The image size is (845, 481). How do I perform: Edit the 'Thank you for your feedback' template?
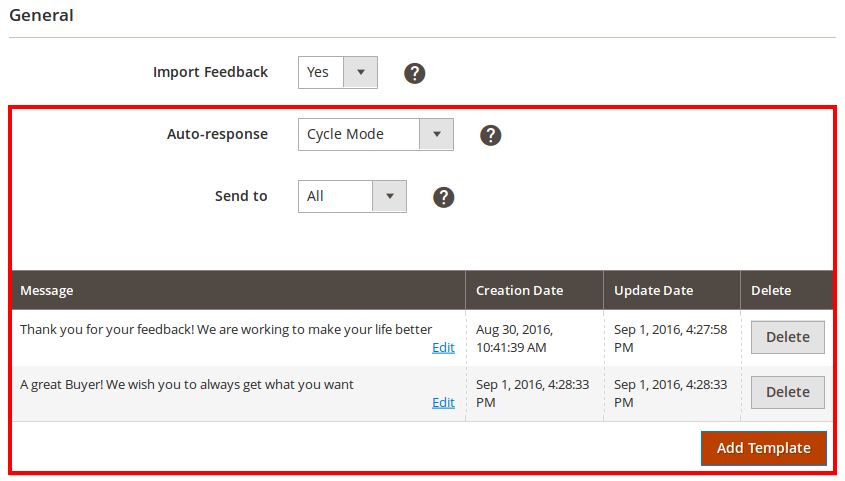coord(443,348)
